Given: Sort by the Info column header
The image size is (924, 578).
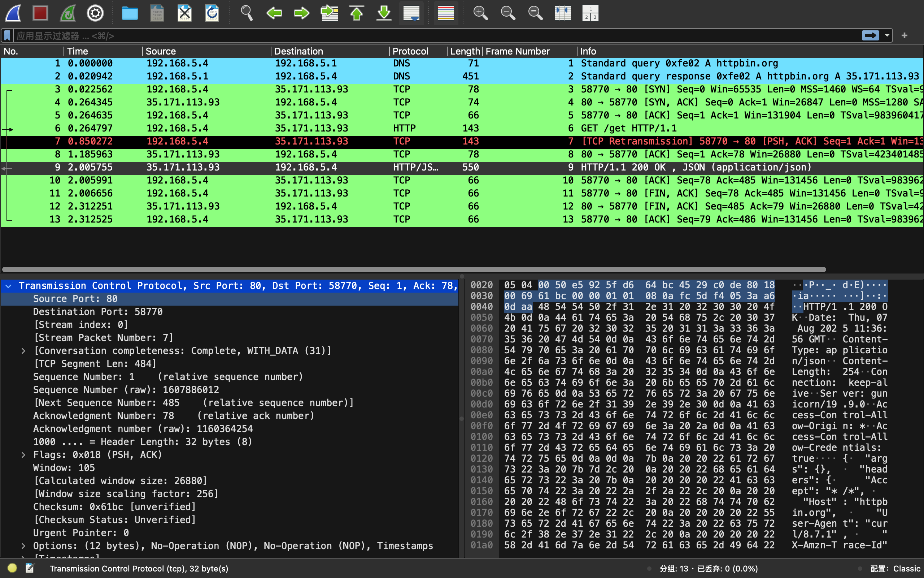Looking at the screenshot, I should [x=750, y=51].
